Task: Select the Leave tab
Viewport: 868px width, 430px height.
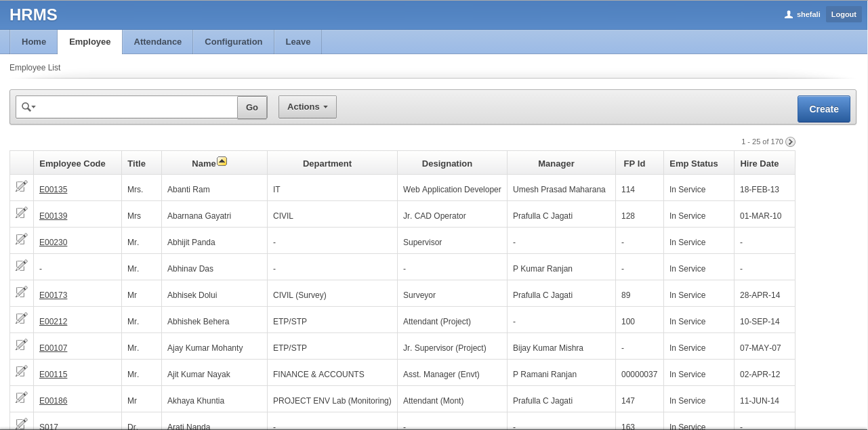Action: (297, 42)
